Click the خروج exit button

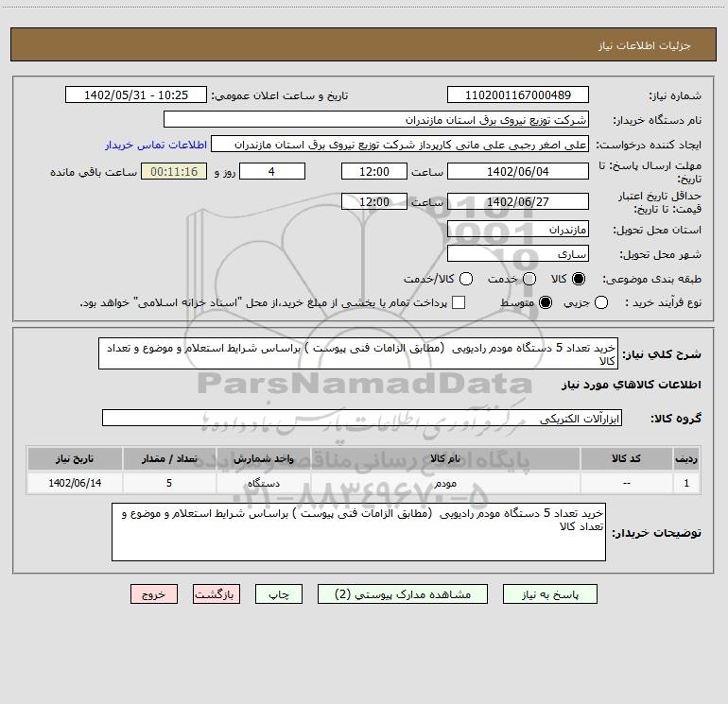click(154, 594)
